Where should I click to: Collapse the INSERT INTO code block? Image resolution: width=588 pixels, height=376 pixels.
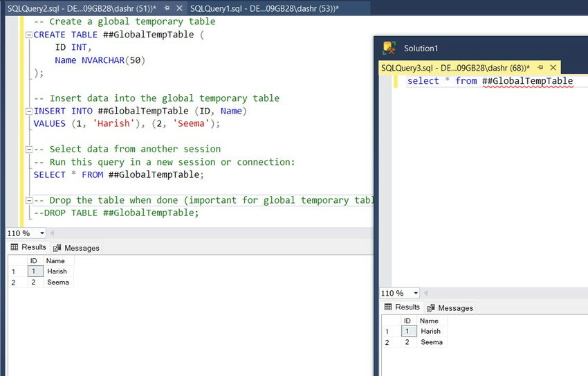(29, 111)
